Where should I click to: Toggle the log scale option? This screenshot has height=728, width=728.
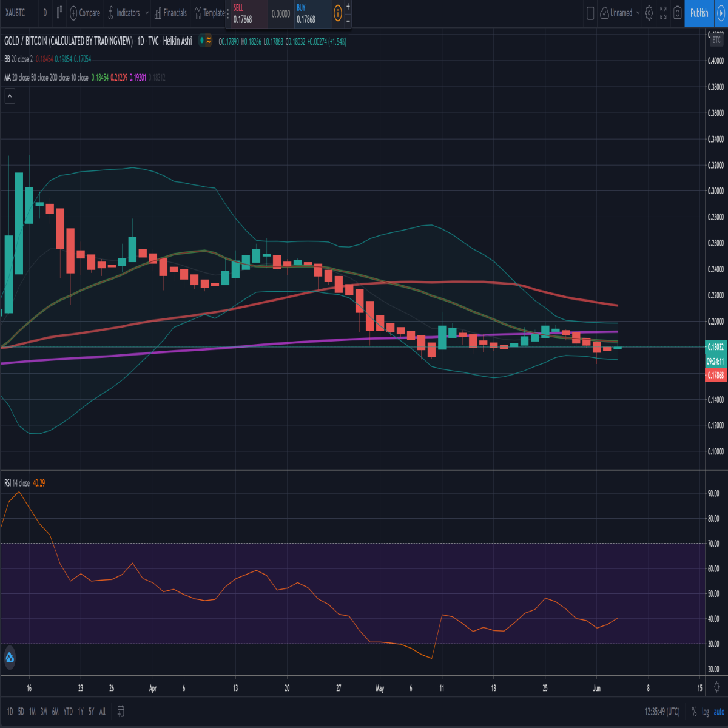pyautogui.click(x=706, y=712)
